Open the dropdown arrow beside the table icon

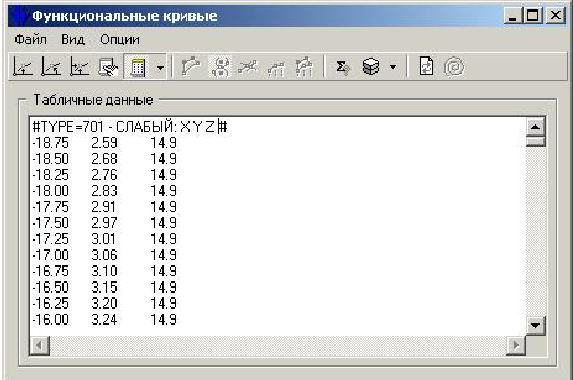(x=160, y=67)
